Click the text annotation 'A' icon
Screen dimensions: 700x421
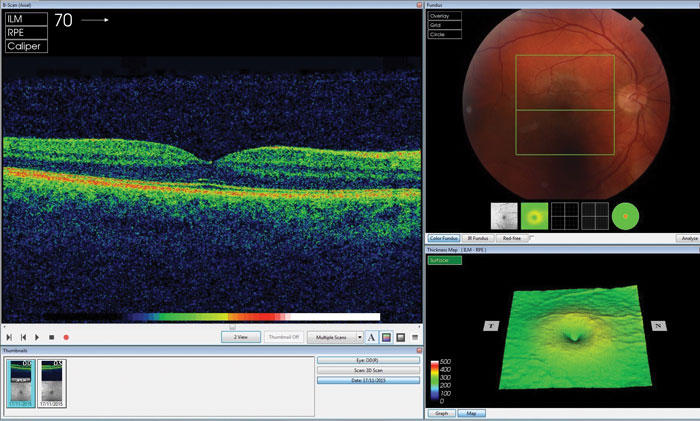pyautogui.click(x=372, y=338)
